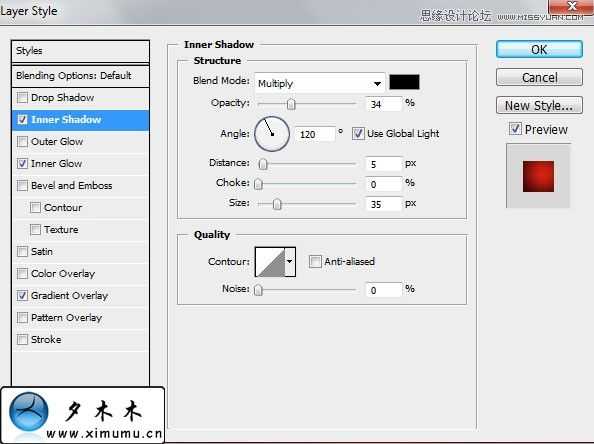This screenshot has height=444, width=594.
Task: Toggle the Preview checkbox
Action: (x=515, y=129)
